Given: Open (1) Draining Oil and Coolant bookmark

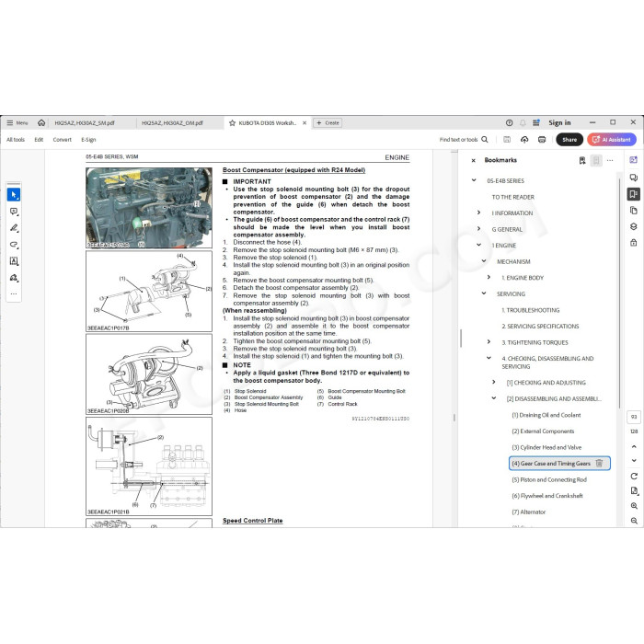Looking at the screenshot, I should 546,415.
